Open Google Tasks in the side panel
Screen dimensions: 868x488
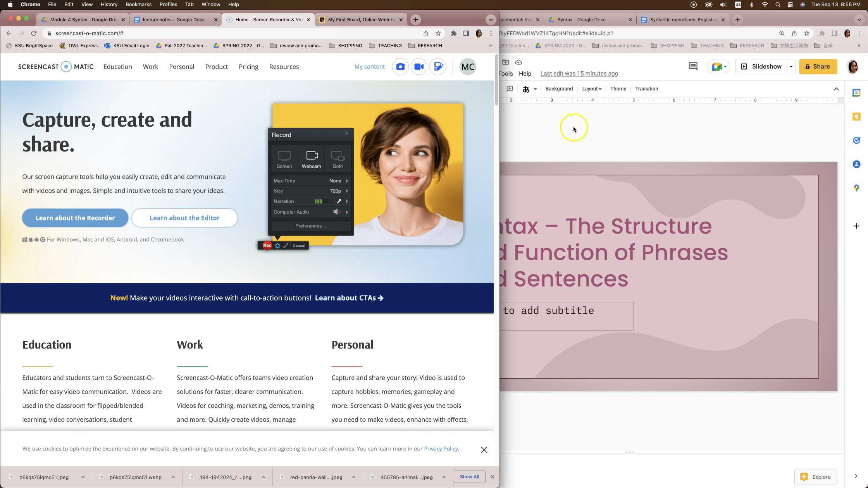click(x=856, y=140)
